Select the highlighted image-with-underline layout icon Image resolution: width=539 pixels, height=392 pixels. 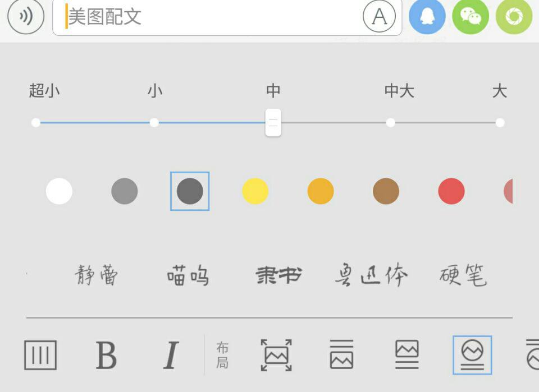(x=472, y=354)
